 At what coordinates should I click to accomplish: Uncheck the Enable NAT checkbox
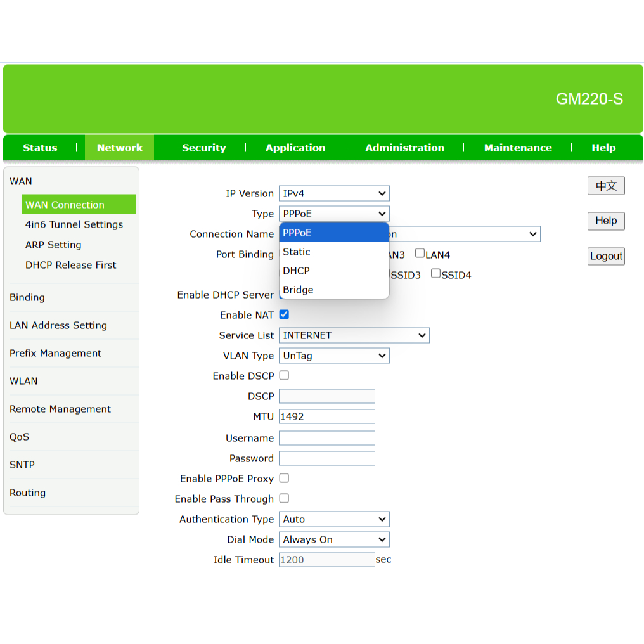pyautogui.click(x=284, y=314)
